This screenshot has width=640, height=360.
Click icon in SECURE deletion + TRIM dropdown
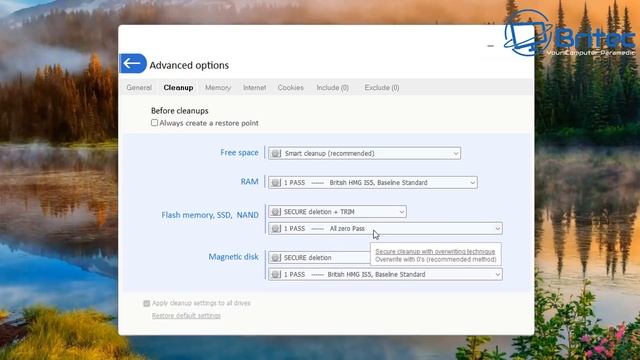(x=276, y=211)
